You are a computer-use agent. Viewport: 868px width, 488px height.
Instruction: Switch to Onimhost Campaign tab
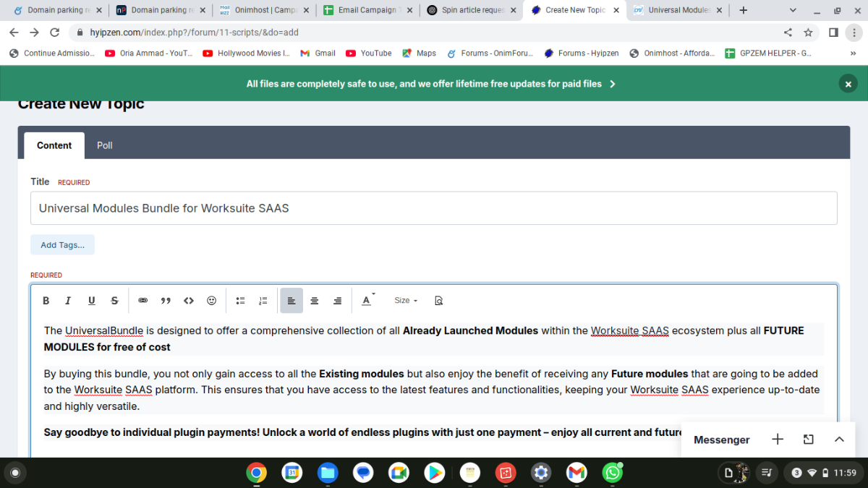tap(263, 10)
